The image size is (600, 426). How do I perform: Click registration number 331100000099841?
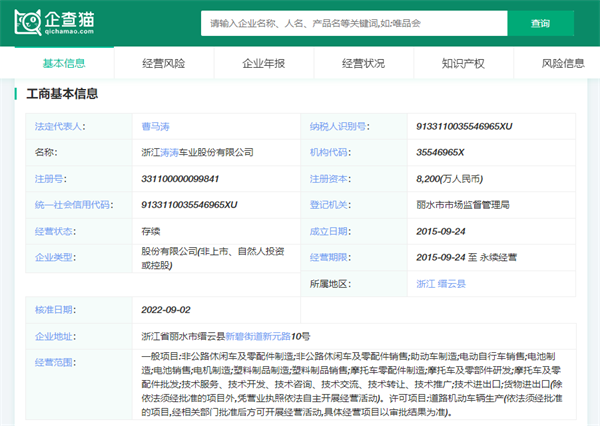180,179
